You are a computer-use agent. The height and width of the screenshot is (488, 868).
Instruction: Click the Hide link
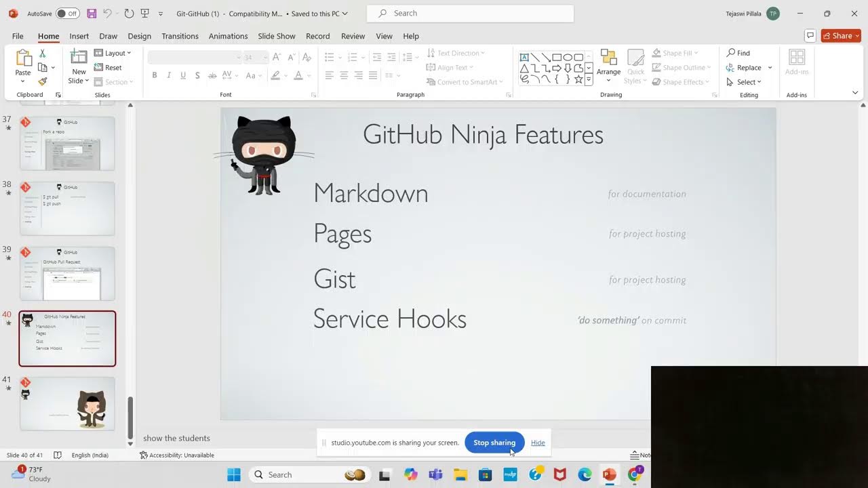coord(538,443)
